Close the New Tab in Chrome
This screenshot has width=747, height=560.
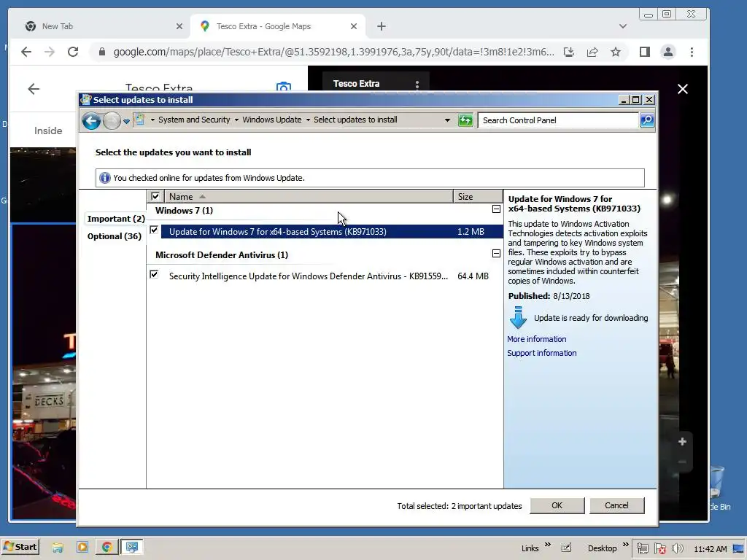click(x=179, y=26)
